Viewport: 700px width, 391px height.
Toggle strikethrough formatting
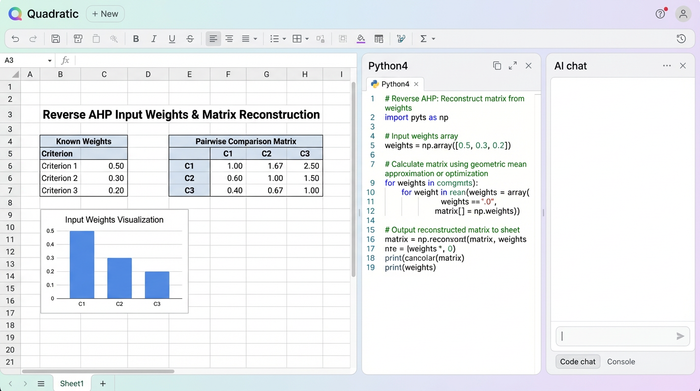click(190, 39)
